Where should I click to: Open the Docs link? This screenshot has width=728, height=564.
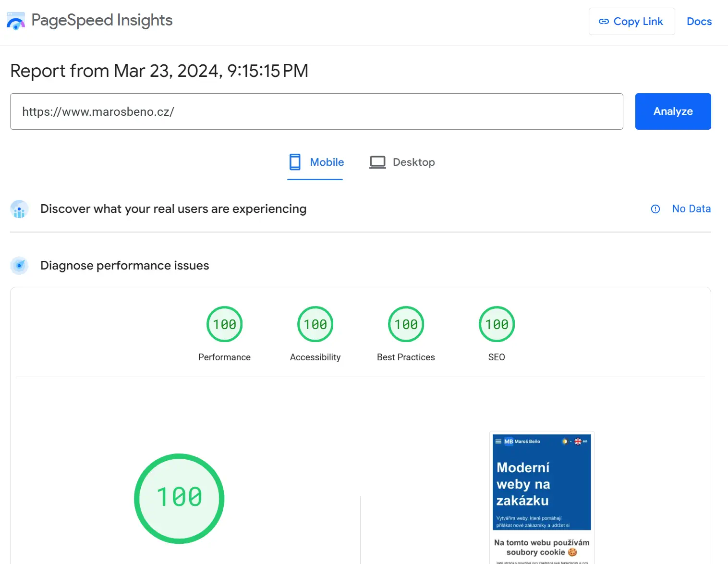point(699,22)
